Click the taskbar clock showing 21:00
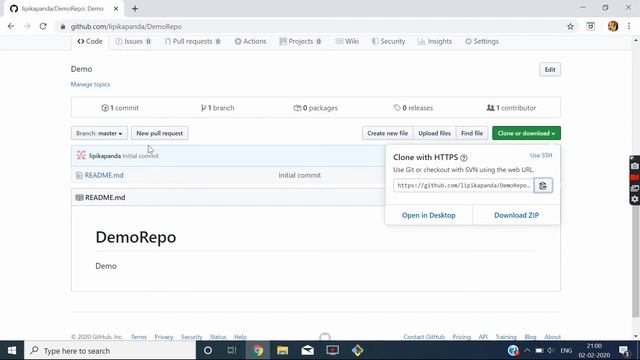Screen dimensions: 640x360 point(594,350)
